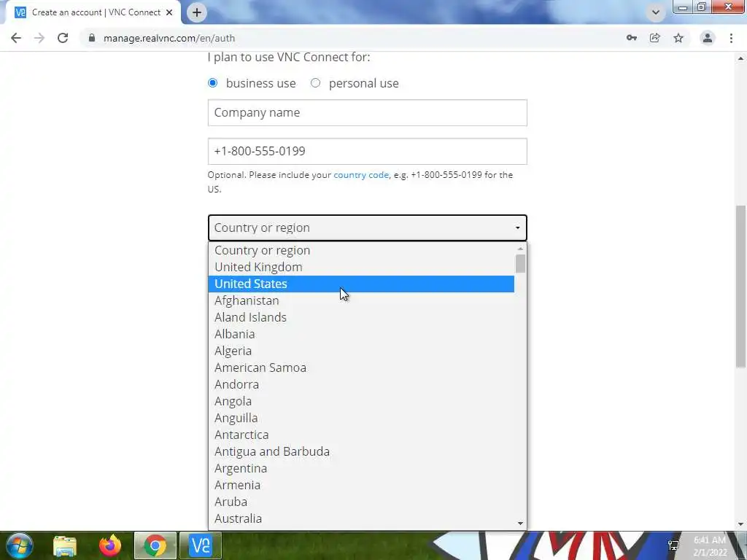Open saved passwords key icon
This screenshot has height=560, width=747.
(x=632, y=38)
